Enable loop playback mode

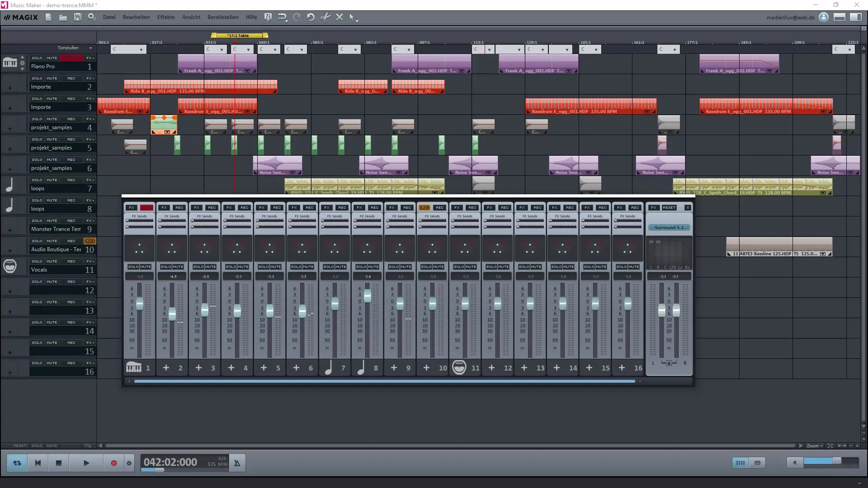coord(17,463)
